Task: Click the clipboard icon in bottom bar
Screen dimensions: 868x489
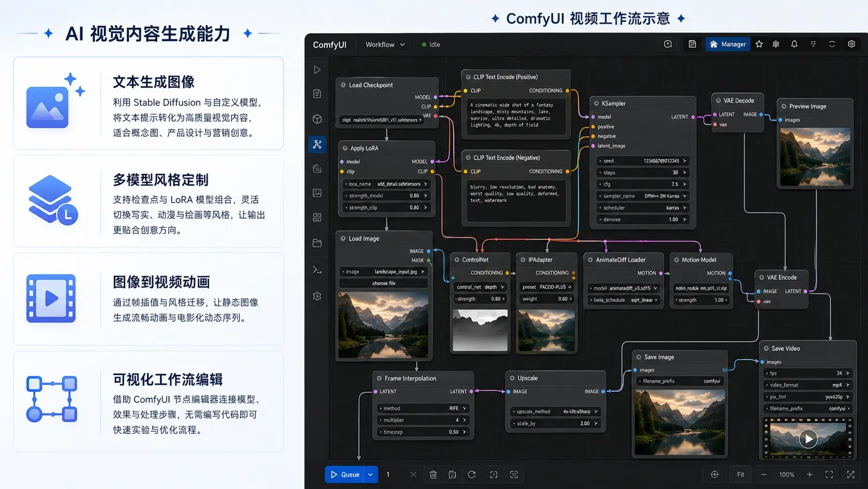Action: pos(452,474)
